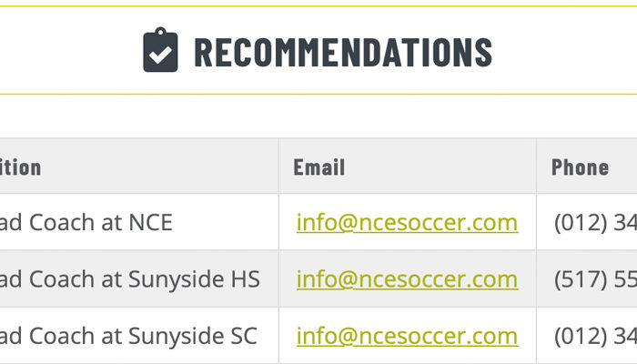This screenshot has height=364, width=637.
Task: Open the email link in the Sunyside SC row
Action: tap(407, 337)
